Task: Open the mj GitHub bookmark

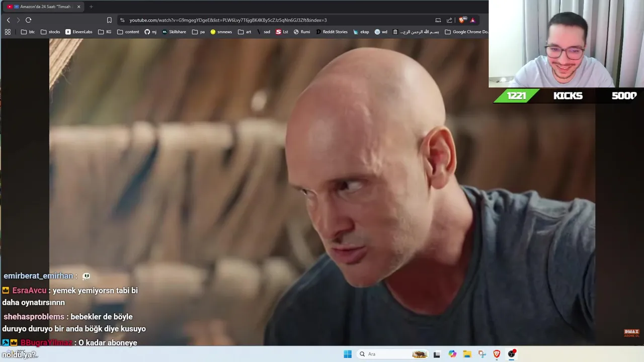Action: (150, 32)
